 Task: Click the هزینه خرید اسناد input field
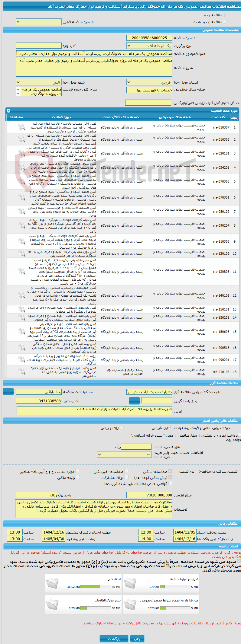[x=136, y=447]
